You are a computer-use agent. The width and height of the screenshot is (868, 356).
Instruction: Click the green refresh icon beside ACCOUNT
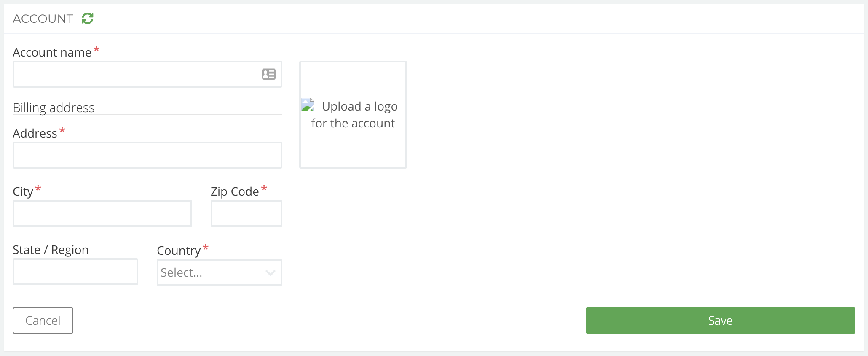coord(88,19)
